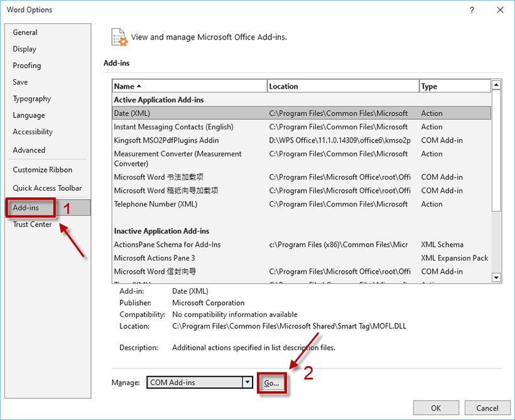Select Microsoft Actions Pane 3 row
Screen dimensions: 515x420
301,258
